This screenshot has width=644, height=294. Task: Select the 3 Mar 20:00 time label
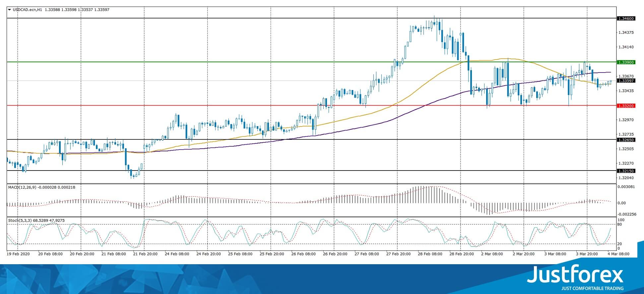click(x=587, y=254)
